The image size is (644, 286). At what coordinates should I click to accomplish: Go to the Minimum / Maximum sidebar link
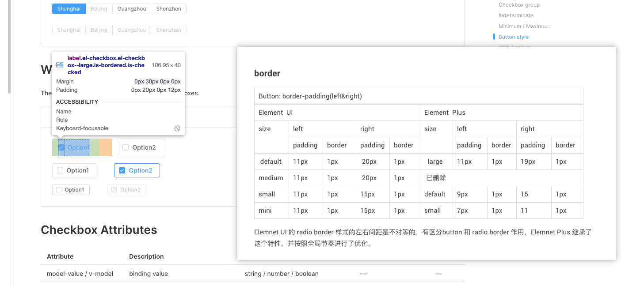(524, 26)
